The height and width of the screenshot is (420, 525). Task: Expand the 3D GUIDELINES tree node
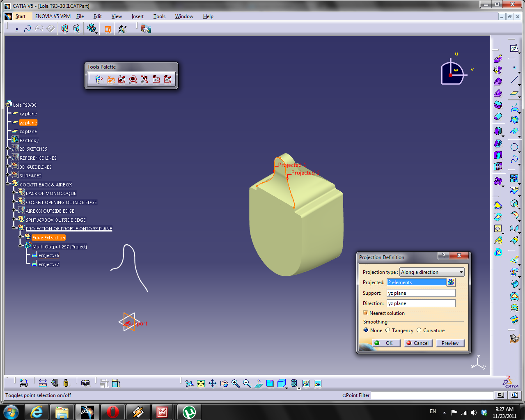pos(7,166)
